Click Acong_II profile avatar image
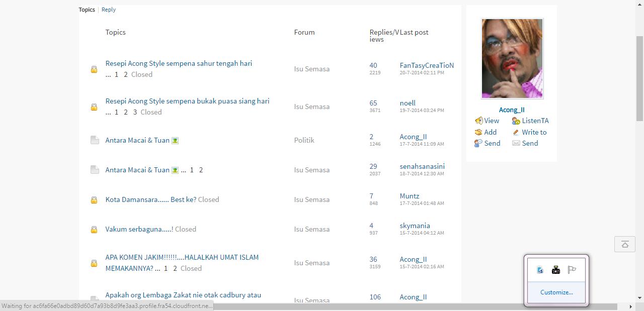Screen dimensions: 644x311 click(512, 59)
